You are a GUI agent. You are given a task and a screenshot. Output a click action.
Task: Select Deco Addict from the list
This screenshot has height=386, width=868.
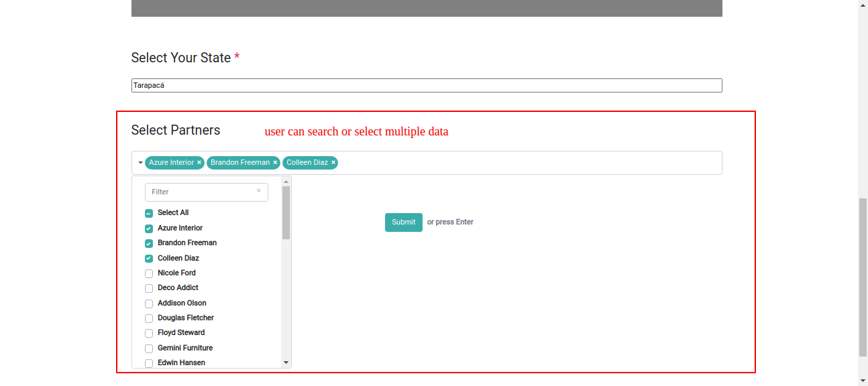[x=149, y=288]
